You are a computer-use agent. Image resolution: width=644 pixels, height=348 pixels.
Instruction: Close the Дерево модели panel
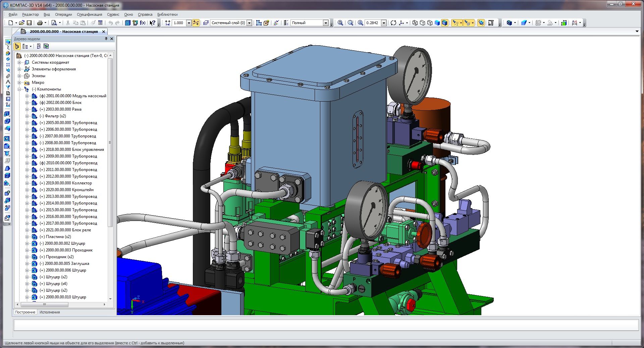112,39
